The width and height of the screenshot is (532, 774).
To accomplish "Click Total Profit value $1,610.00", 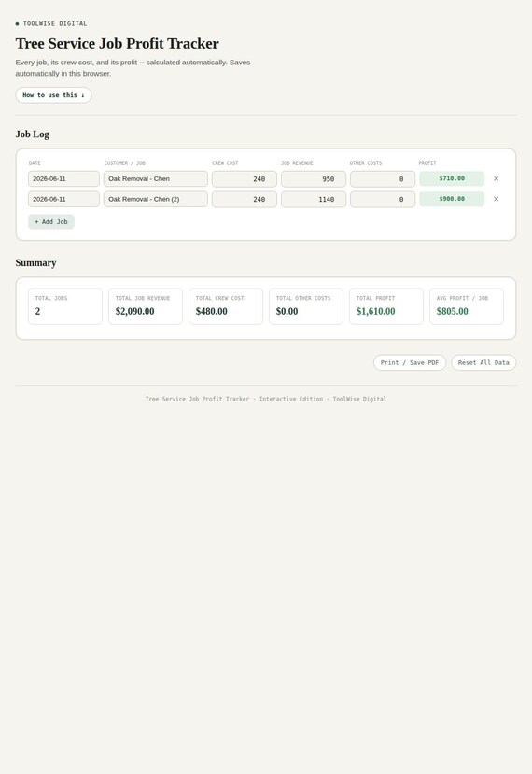I will 375,312.
